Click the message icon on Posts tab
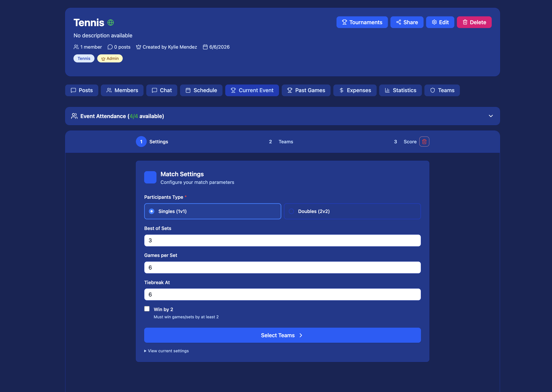Viewport: 552px width, 392px height. [x=73, y=90]
